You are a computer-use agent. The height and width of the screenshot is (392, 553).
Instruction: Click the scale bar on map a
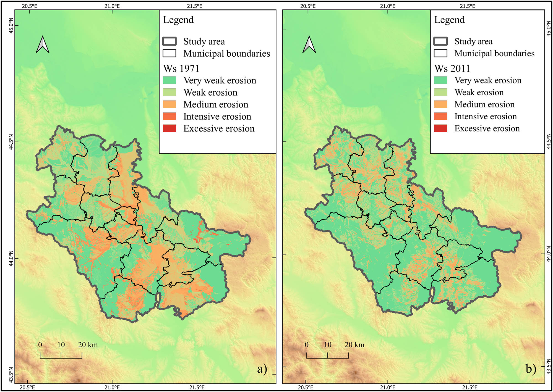point(61,355)
